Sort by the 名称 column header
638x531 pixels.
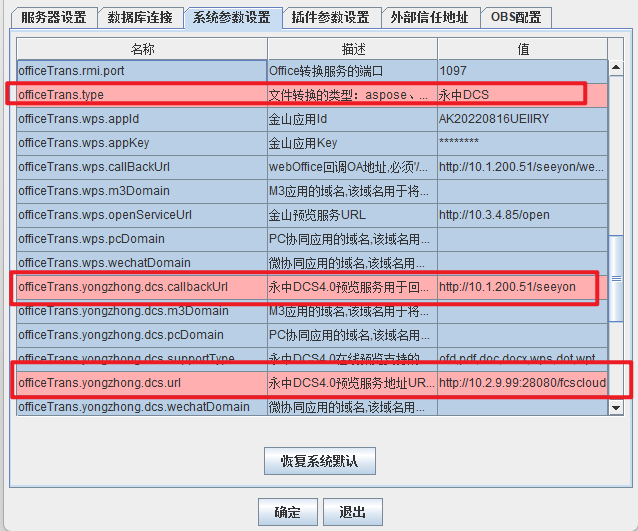click(142, 49)
